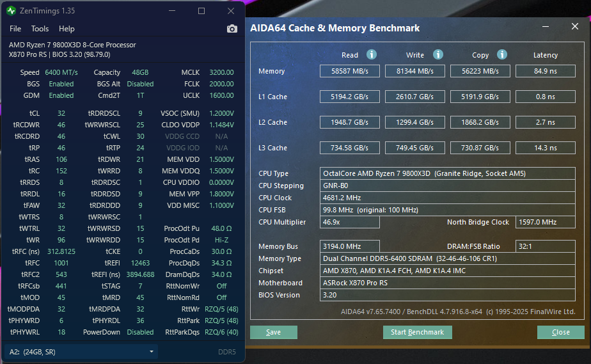Select the L3 Cache Latency value 14.3 ns
The width and height of the screenshot is (591, 364).
(x=546, y=148)
